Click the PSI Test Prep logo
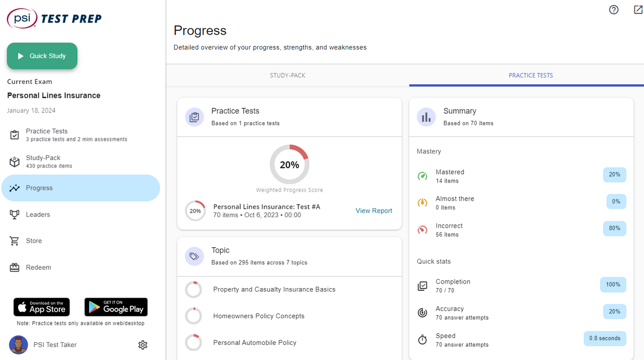 (54, 19)
